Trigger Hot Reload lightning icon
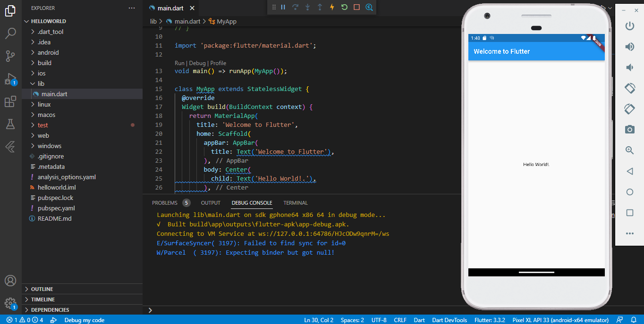 (332, 7)
